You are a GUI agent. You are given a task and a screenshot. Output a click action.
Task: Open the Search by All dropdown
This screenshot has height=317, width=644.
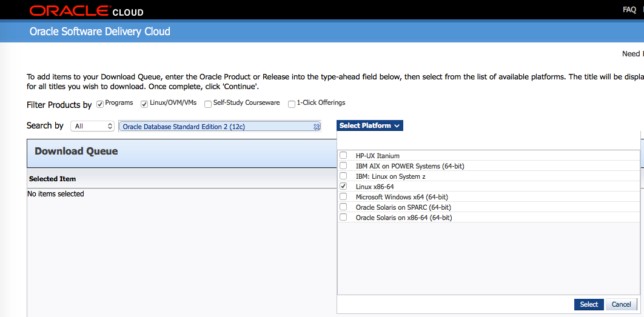92,127
